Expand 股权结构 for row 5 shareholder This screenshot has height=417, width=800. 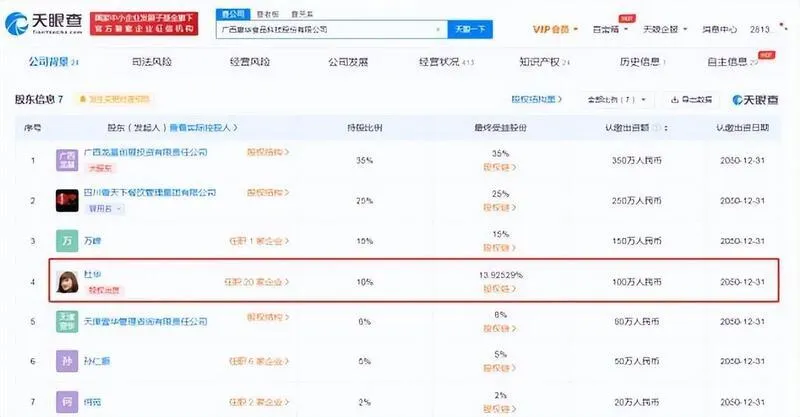pos(268,317)
